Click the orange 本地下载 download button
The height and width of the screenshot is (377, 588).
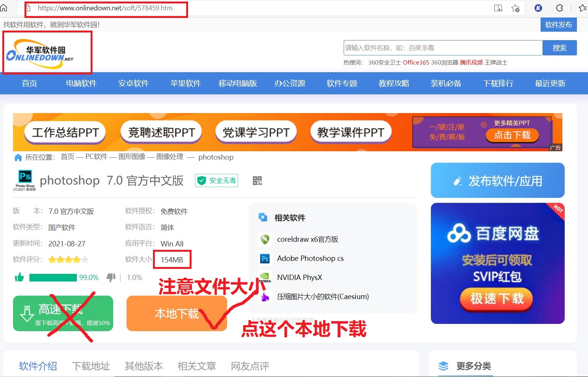(x=176, y=314)
